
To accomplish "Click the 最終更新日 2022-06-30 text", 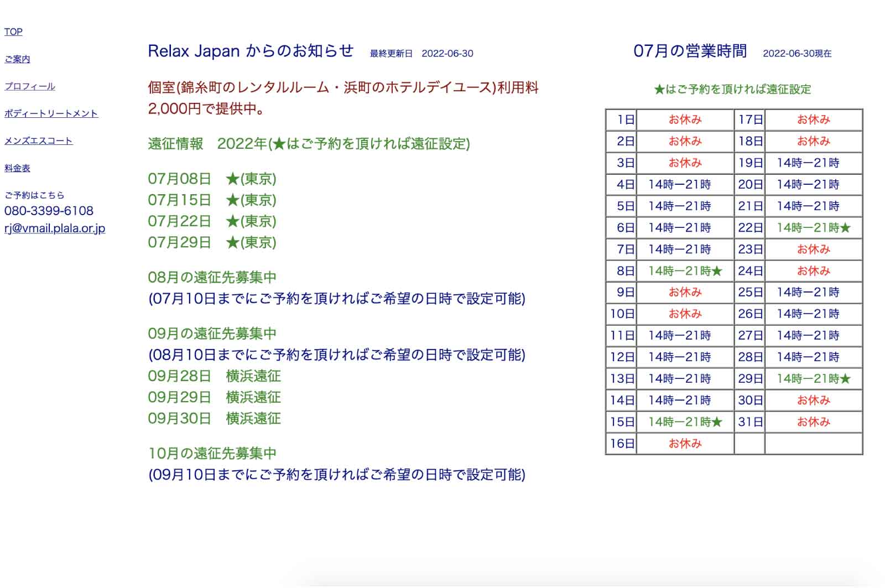I will point(421,54).
